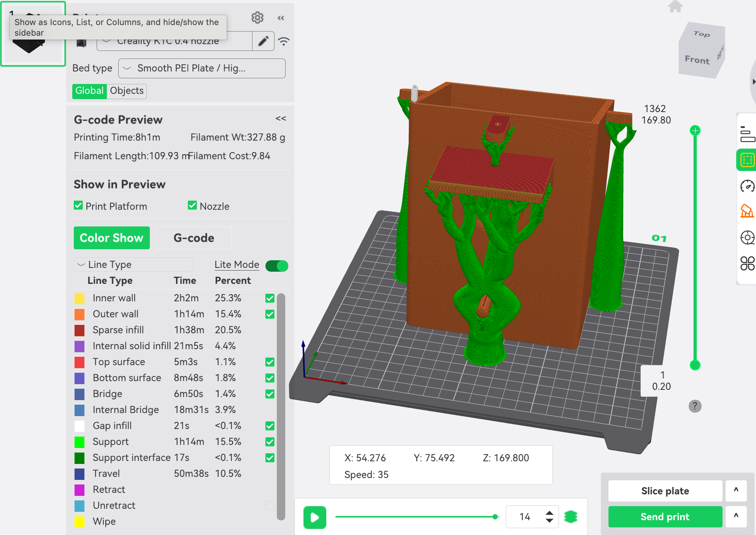Open the Line Type dropdown
The height and width of the screenshot is (535, 756).
133,264
